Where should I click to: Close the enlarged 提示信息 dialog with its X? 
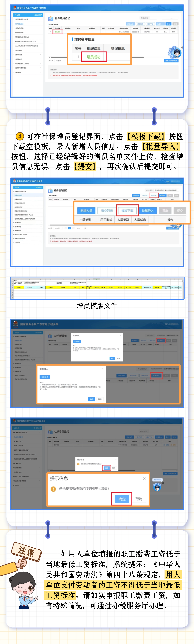tap(144, 479)
